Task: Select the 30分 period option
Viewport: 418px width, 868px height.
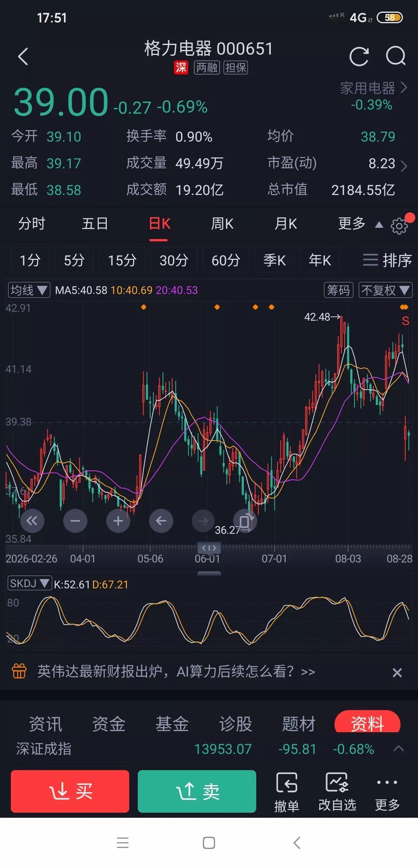Action: point(174,260)
